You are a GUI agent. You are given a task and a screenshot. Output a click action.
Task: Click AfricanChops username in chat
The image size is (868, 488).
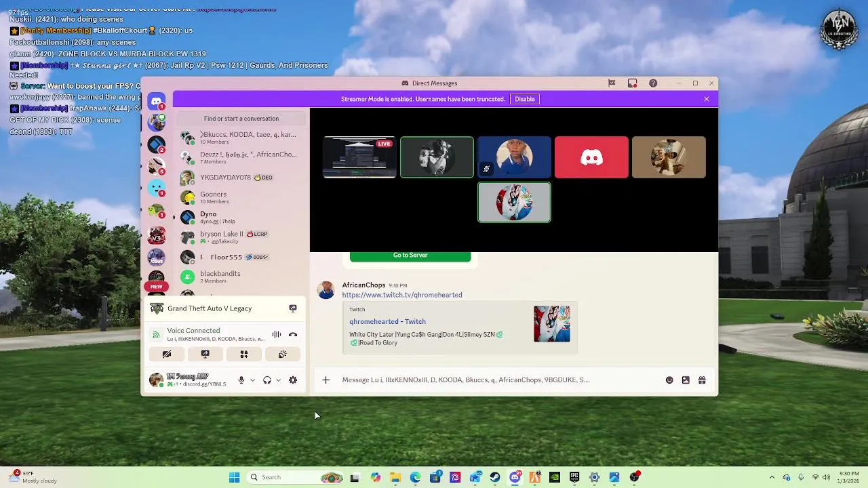click(x=363, y=285)
